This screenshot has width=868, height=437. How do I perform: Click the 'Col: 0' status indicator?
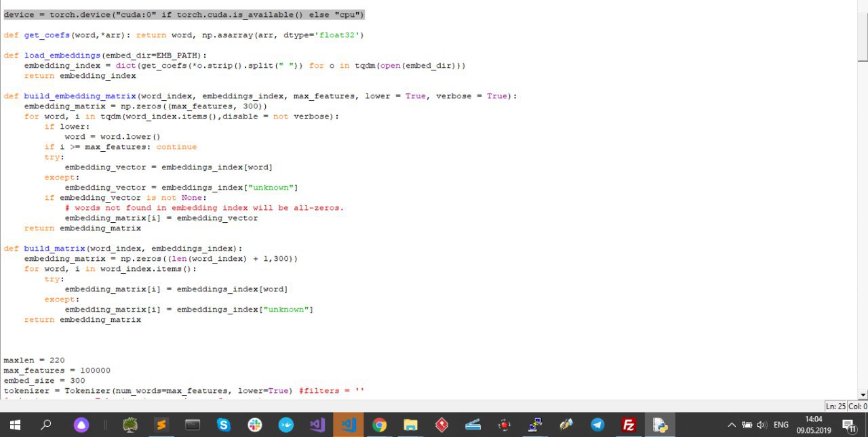[858, 406]
